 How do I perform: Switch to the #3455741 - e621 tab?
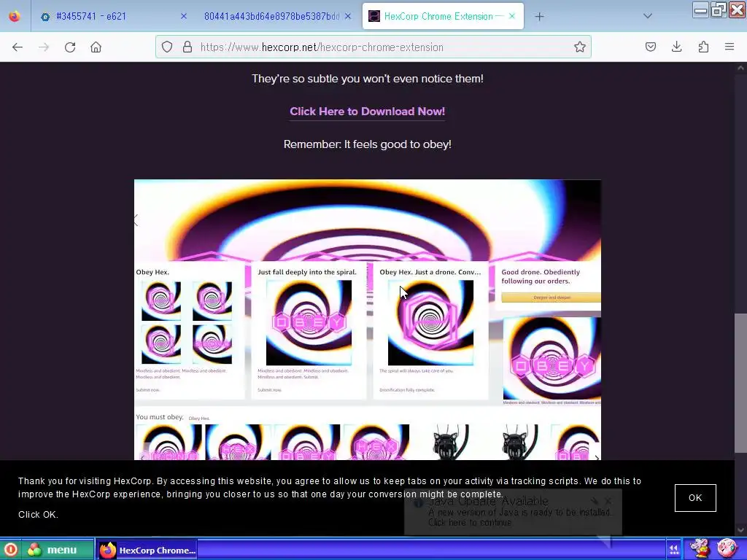point(115,16)
